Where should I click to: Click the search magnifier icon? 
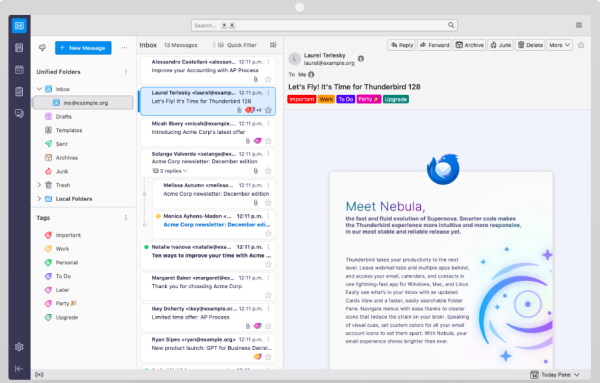(x=451, y=25)
